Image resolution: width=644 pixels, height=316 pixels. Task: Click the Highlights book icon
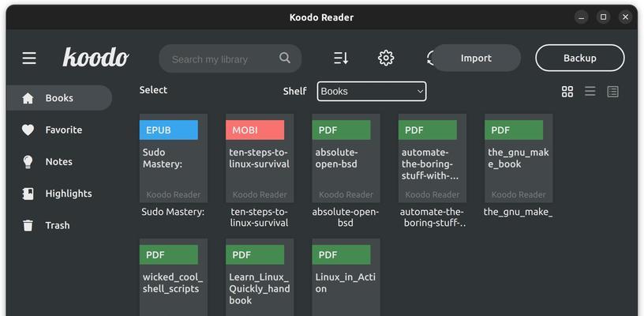click(28, 194)
